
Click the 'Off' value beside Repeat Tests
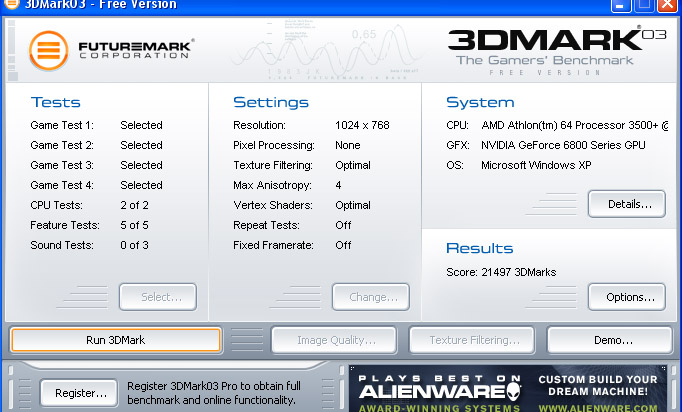click(x=343, y=225)
